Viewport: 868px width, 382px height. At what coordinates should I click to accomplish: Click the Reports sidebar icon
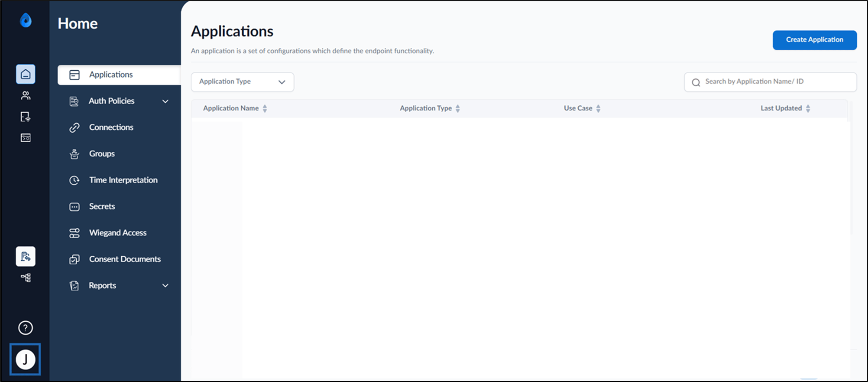[74, 286]
